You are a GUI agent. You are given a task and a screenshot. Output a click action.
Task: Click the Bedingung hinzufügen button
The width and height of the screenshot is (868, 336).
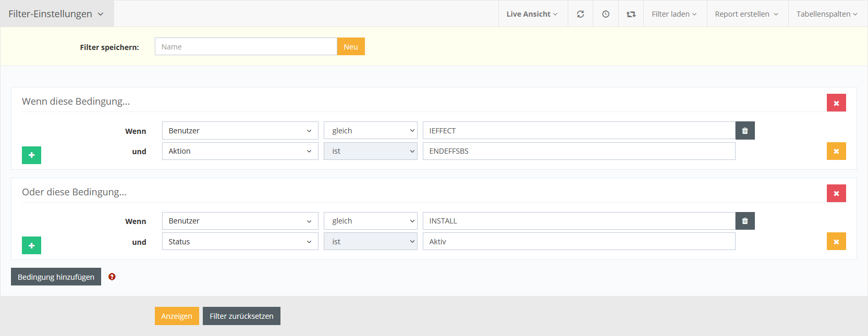point(56,277)
